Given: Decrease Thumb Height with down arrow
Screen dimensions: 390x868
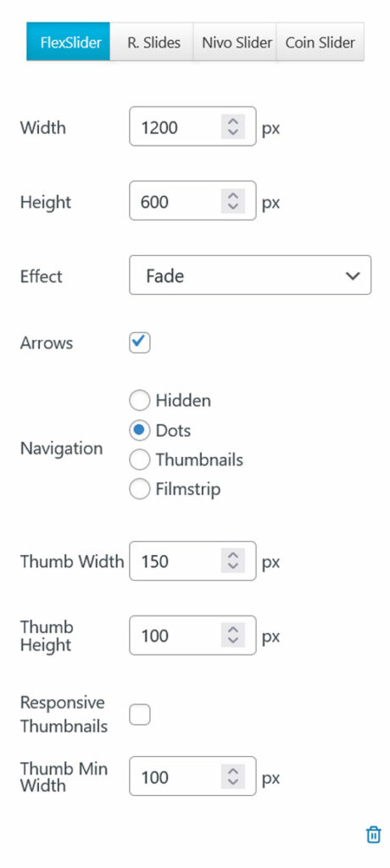Looking at the screenshot, I should coord(233,642).
